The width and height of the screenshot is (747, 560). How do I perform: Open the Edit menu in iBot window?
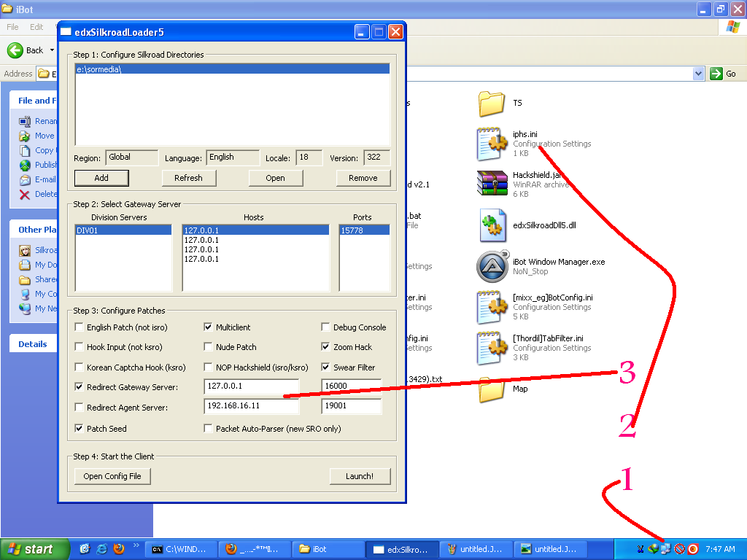[36, 27]
